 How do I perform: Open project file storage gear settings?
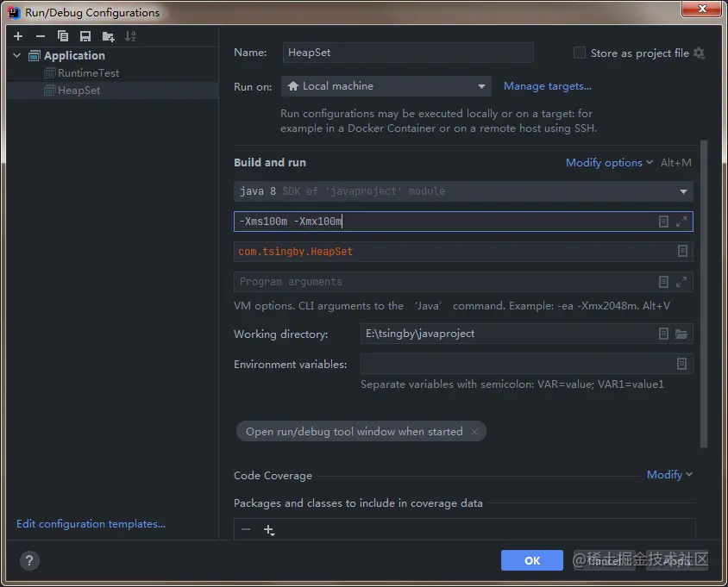tap(699, 53)
